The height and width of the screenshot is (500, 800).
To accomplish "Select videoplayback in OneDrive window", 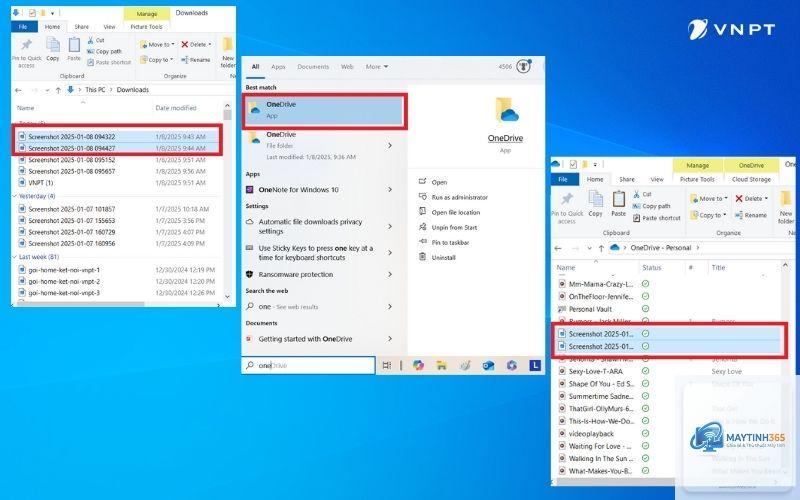I will 591,434.
